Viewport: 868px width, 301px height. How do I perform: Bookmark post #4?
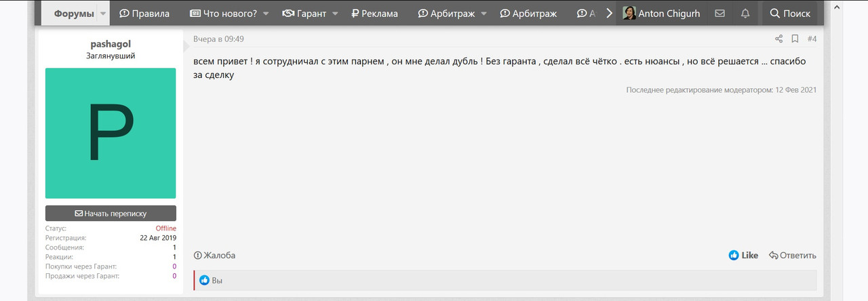pos(795,39)
